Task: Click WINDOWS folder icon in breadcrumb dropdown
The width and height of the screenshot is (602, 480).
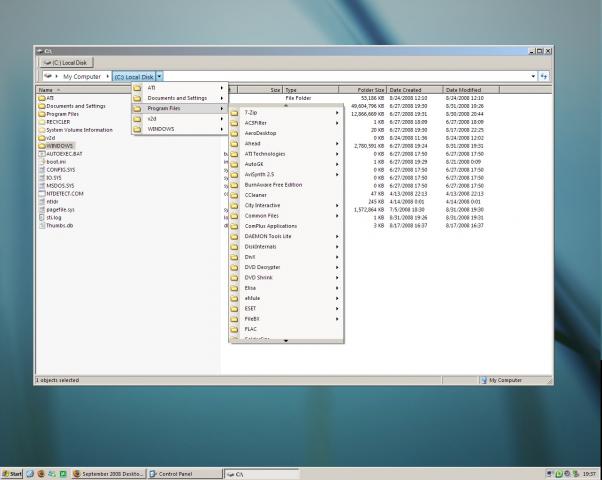Action: pos(137,129)
